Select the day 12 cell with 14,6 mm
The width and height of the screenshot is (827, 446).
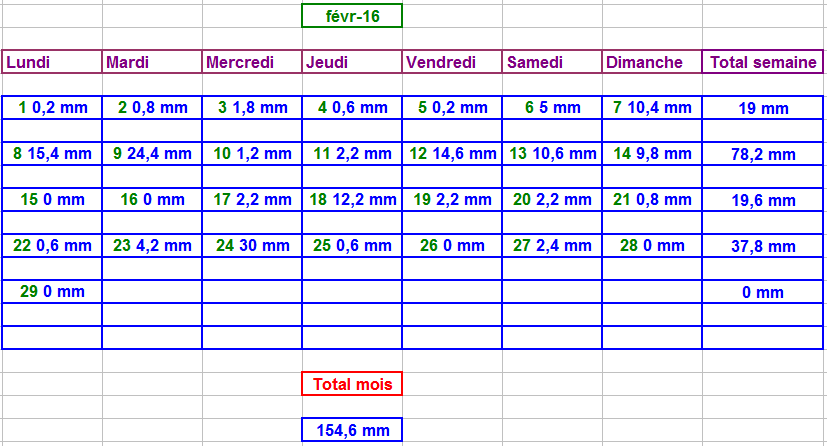[452, 154]
